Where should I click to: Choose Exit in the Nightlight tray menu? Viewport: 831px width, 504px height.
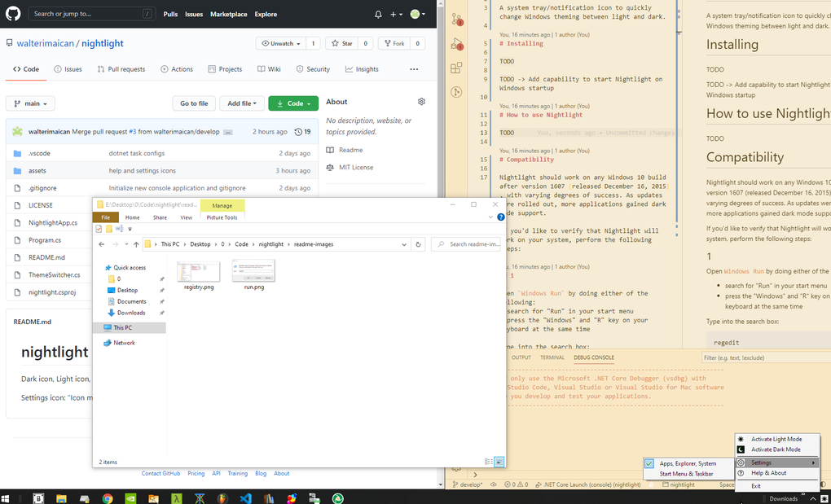coord(776,486)
